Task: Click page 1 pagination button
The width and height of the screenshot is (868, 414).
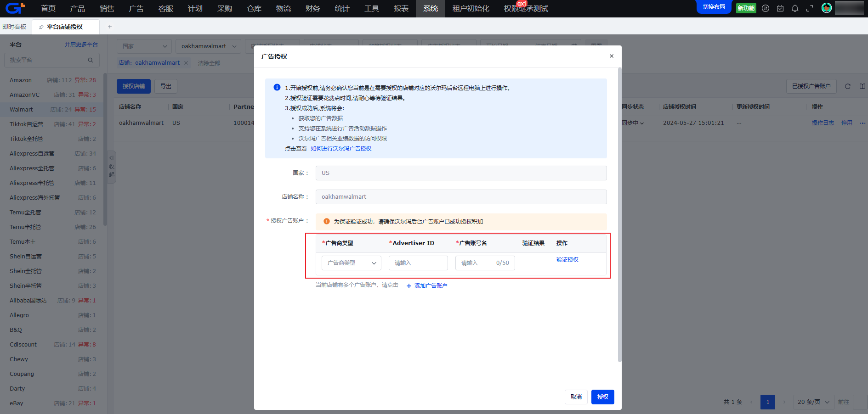Action: tap(768, 402)
